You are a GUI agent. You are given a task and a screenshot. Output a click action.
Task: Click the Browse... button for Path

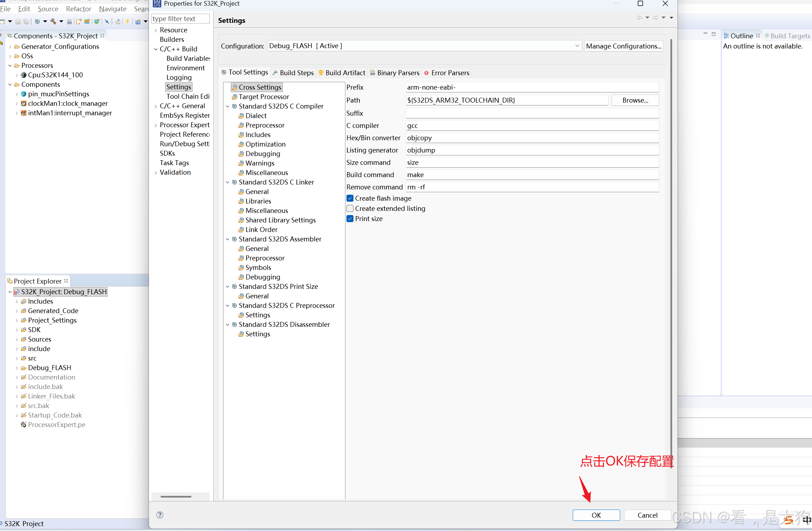635,100
